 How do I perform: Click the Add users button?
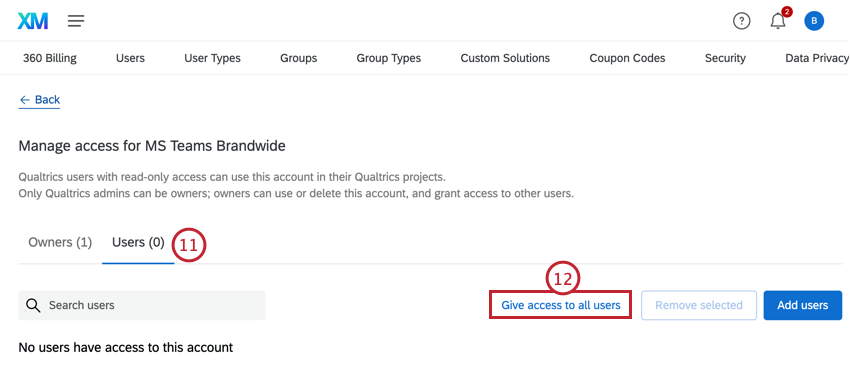pyautogui.click(x=803, y=305)
